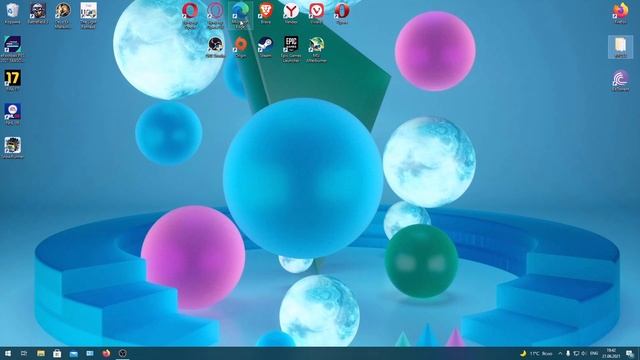Open the weather widget in the taskbar
The width and height of the screenshot is (640, 360).
(x=536, y=353)
